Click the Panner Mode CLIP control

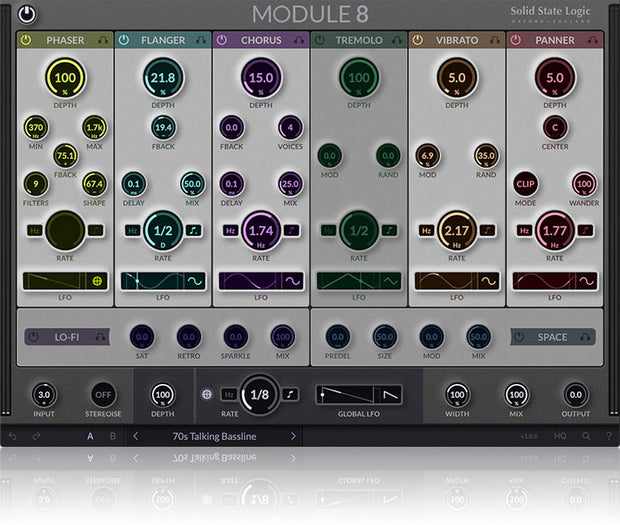525,184
